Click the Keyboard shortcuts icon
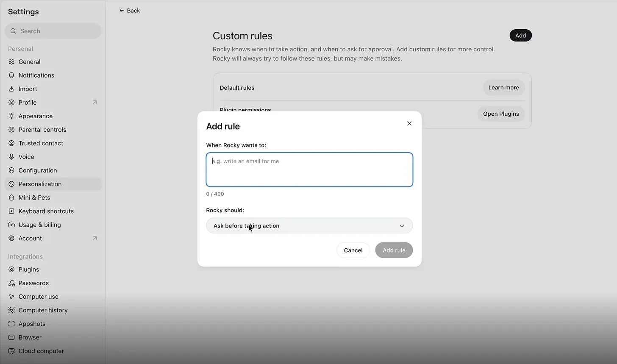617x364 pixels. point(11,211)
